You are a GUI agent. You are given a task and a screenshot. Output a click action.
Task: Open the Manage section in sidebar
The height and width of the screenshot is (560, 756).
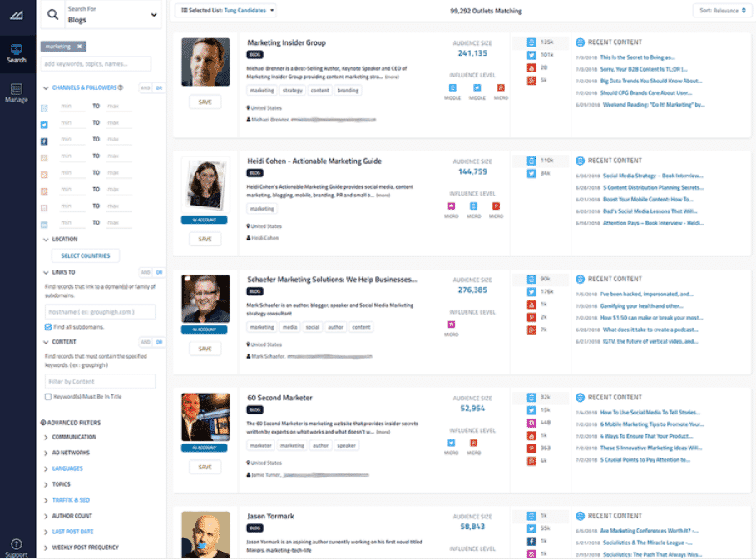coord(17,92)
